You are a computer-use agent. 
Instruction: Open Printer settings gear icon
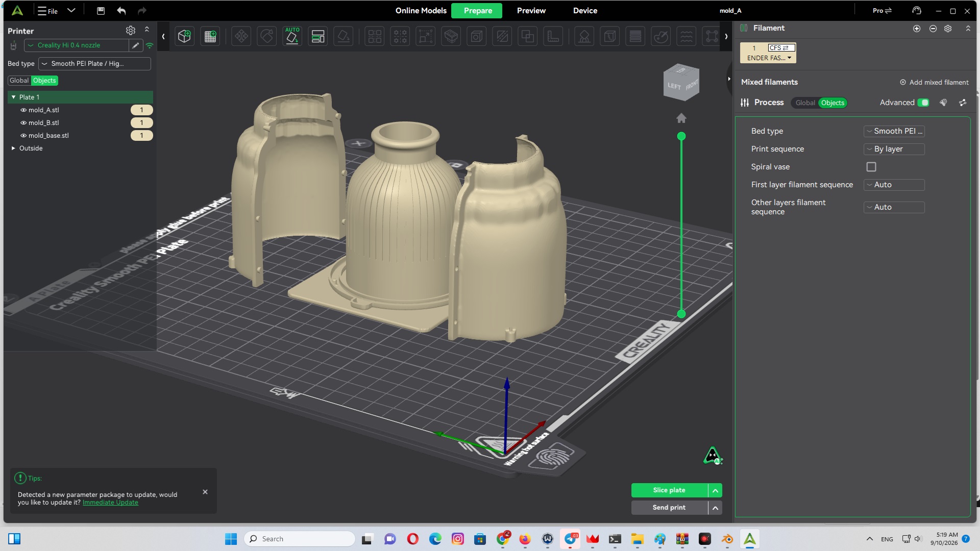[131, 31]
